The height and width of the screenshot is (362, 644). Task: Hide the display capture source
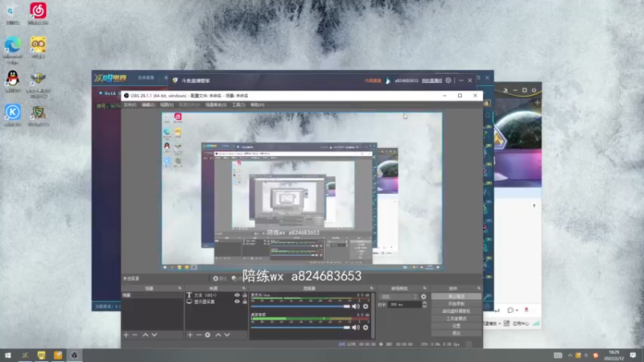pos(237,302)
